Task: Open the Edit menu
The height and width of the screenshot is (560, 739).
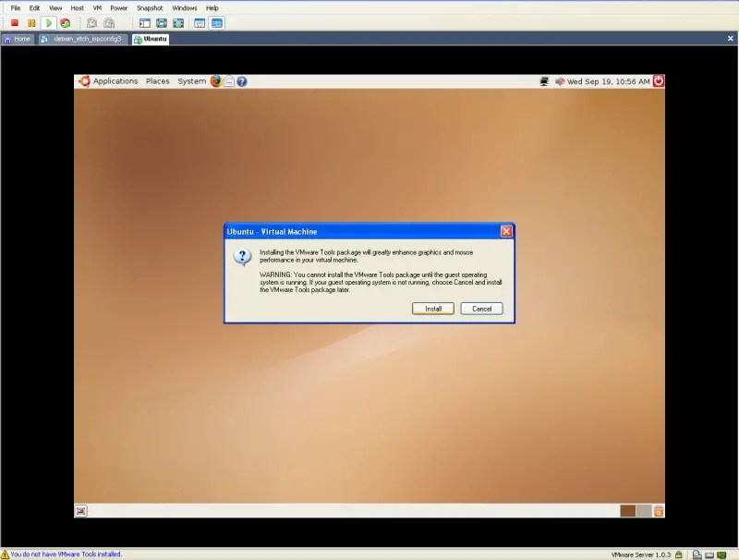Action: click(34, 8)
